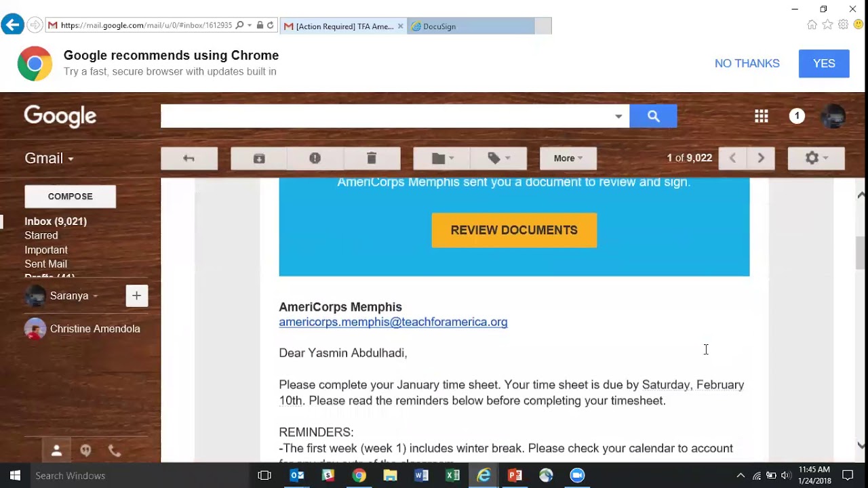Click the REVIEW DOCUMENTS button
The image size is (868, 488).
coord(514,230)
